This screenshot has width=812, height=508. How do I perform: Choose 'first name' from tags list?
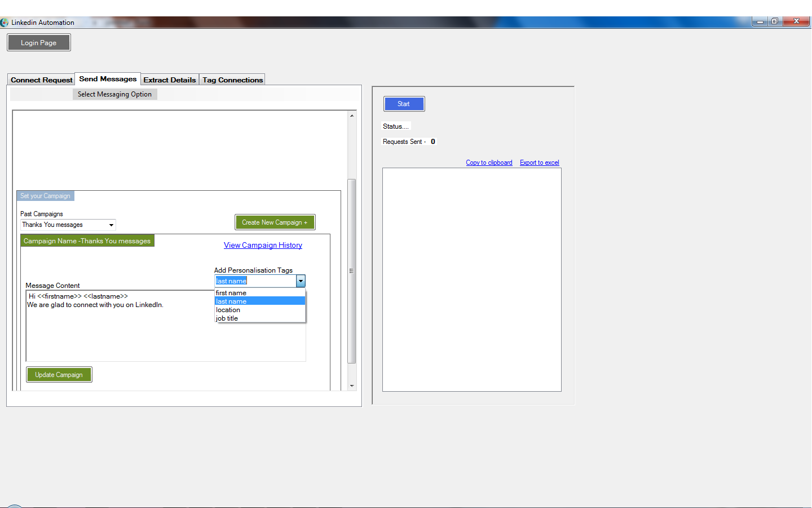260,293
